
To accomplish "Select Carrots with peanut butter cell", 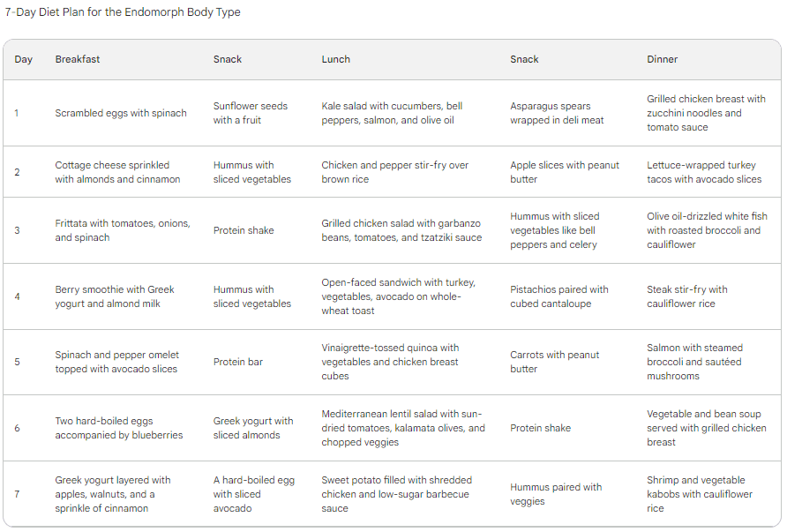I will click(x=555, y=362).
